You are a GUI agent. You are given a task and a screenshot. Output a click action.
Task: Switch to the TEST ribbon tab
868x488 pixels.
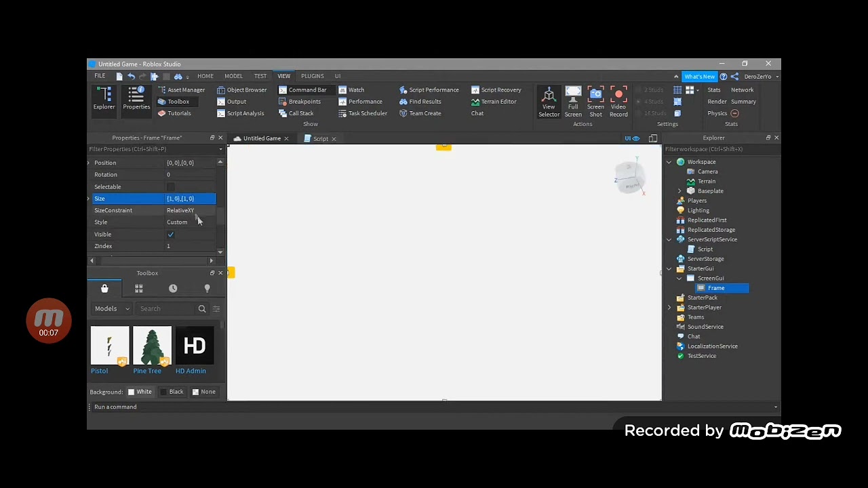pos(260,76)
